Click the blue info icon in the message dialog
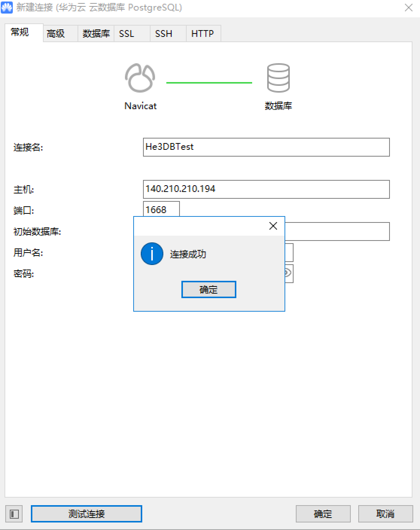Viewport: 420px width, 530px height. click(152, 254)
